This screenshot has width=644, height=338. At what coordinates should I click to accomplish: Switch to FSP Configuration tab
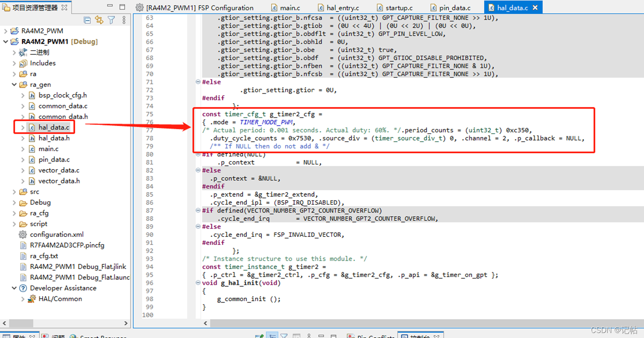click(195, 8)
